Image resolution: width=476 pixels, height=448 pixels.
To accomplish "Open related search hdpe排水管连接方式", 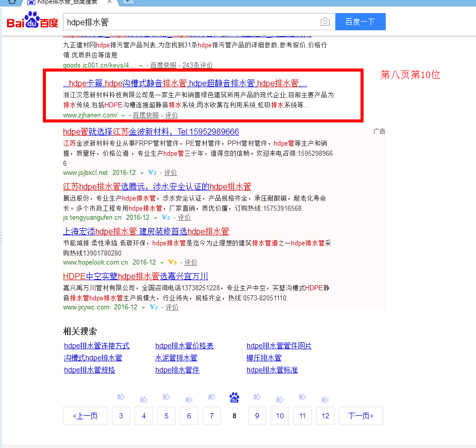I will point(96,346).
